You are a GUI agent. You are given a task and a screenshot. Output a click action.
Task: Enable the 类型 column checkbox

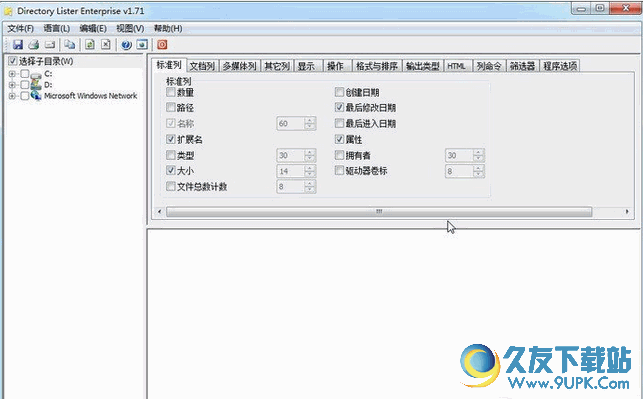tap(171, 155)
